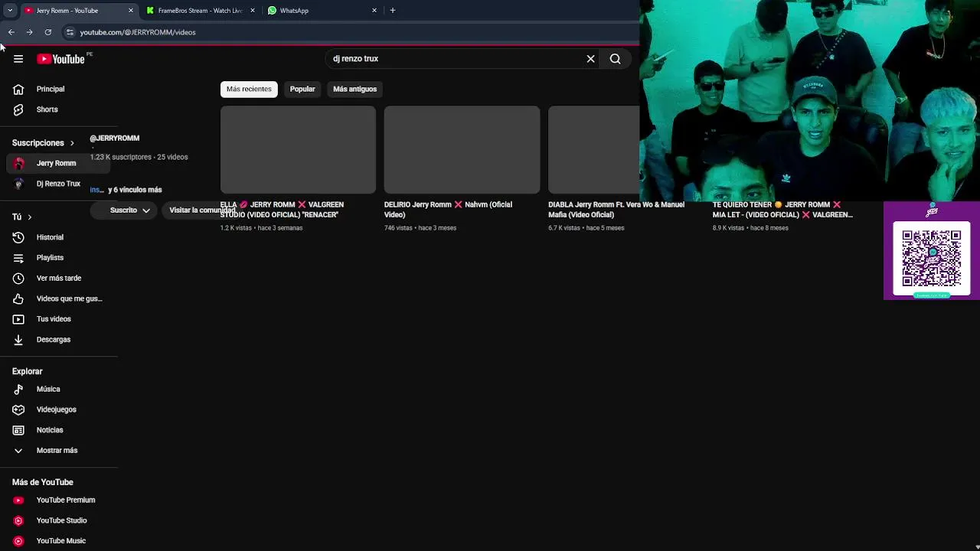The height and width of the screenshot is (551, 980).
Task: Open Noticias news icon
Action: [x=18, y=430]
